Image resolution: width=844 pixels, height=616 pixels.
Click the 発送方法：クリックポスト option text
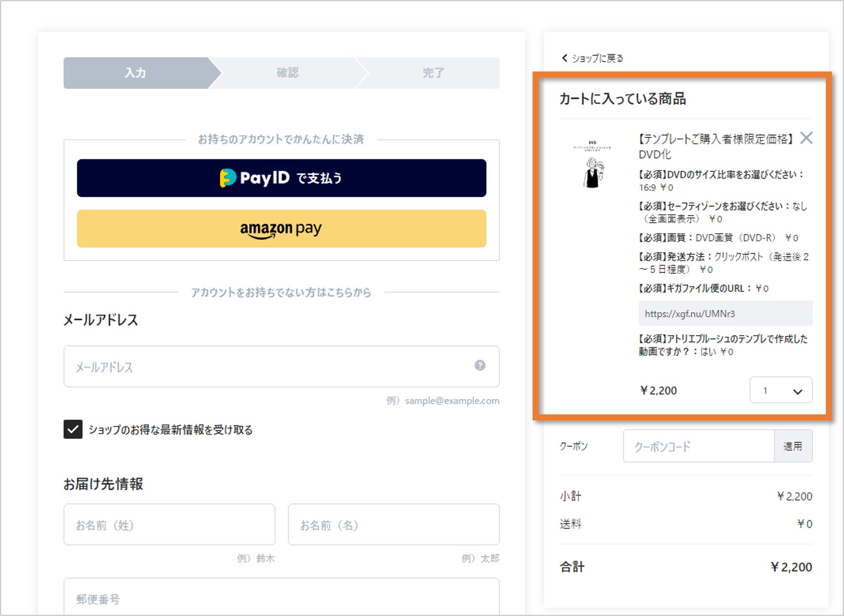click(724, 263)
